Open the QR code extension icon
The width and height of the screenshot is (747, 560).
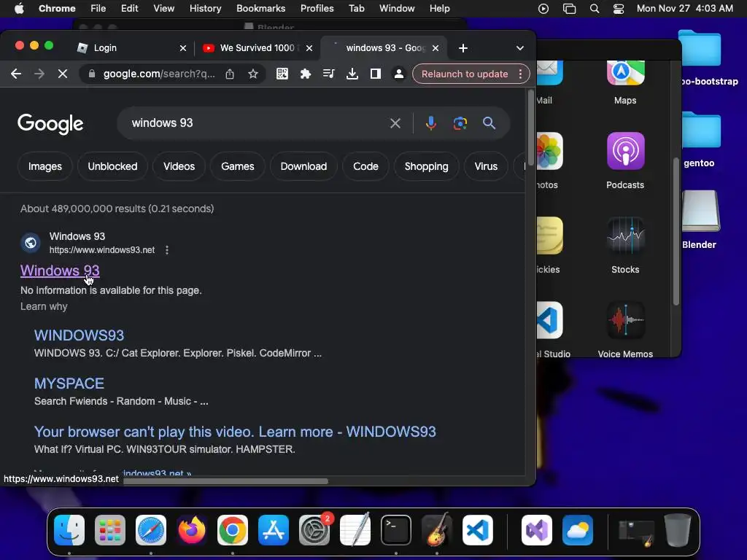click(282, 74)
